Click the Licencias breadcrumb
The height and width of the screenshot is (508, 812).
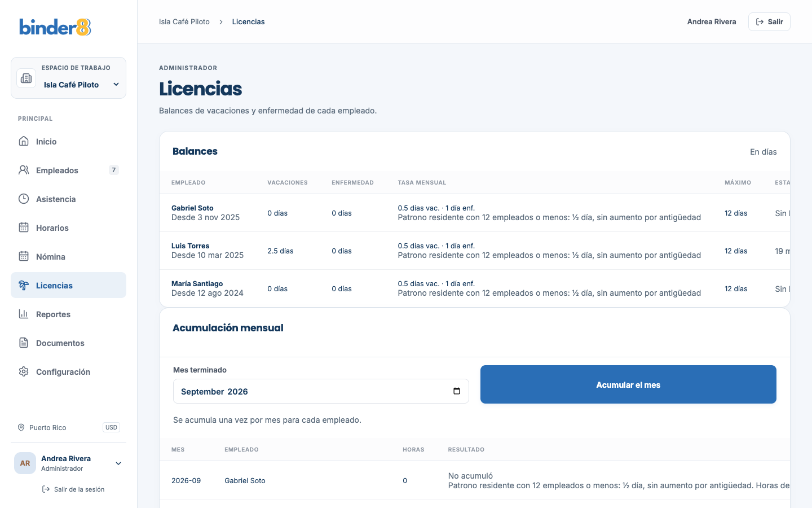[248, 21]
